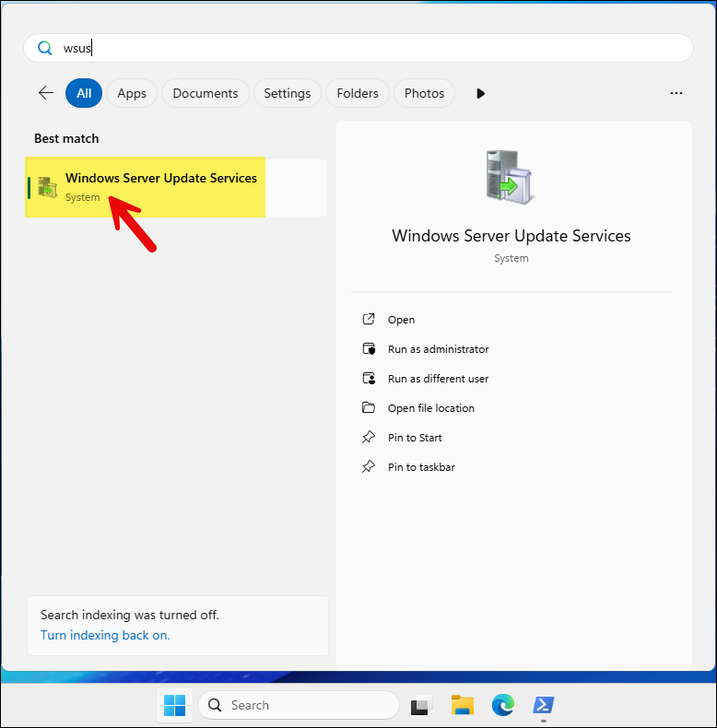Open the Windows Server Update Services result
This screenshot has height=728, width=717.
pyautogui.click(x=160, y=187)
